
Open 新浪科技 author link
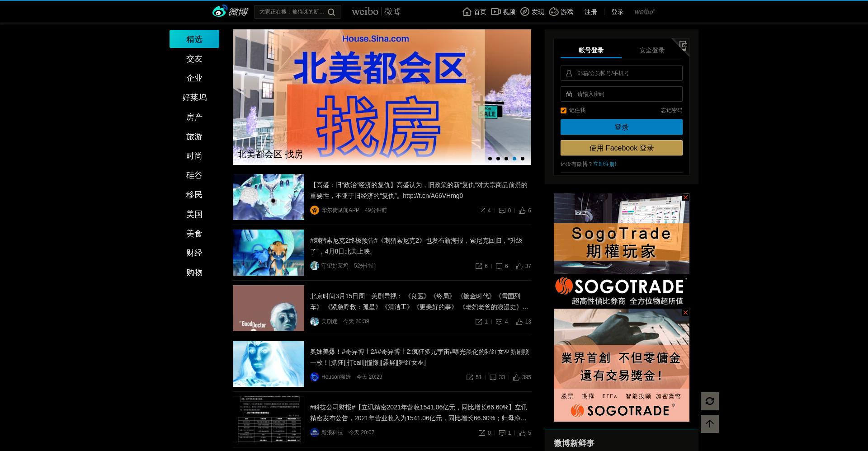[332, 432]
